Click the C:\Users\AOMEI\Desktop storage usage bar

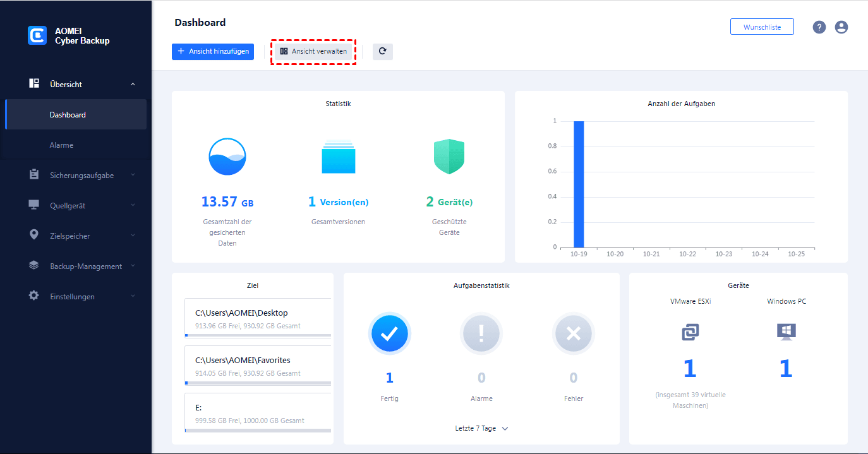pyautogui.click(x=258, y=335)
